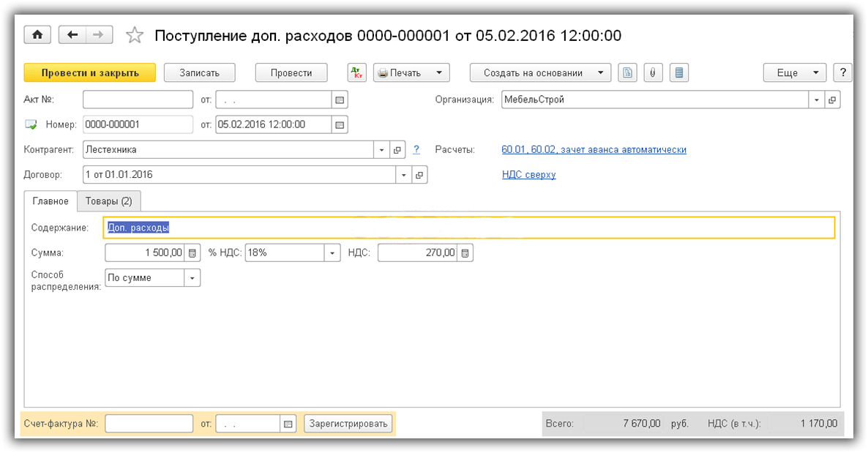Screen dimensions: 868x453
Task: Click Зарегистрировать invoice button
Action: click(348, 424)
